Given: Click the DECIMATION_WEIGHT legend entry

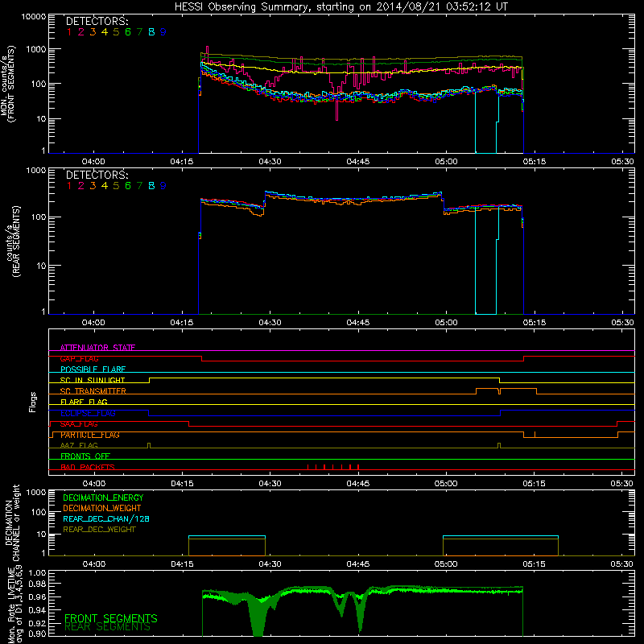Looking at the screenshot, I should coord(102,509).
